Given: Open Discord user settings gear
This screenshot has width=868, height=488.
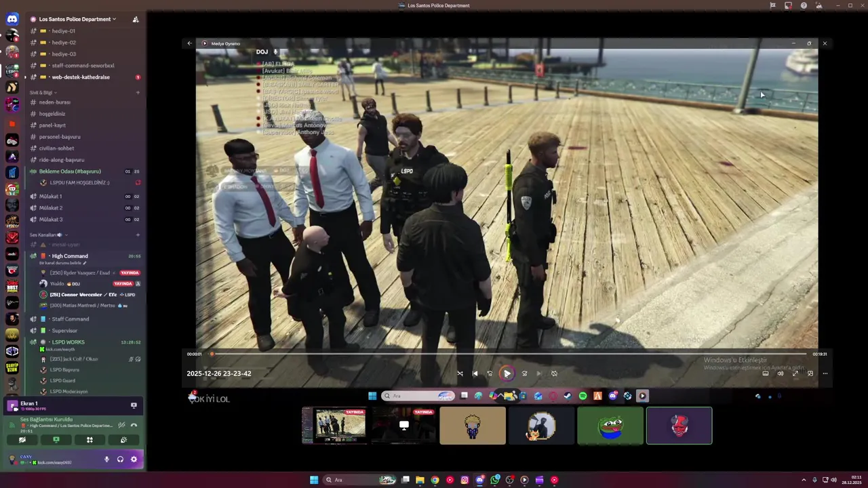Looking at the screenshot, I should (134, 460).
